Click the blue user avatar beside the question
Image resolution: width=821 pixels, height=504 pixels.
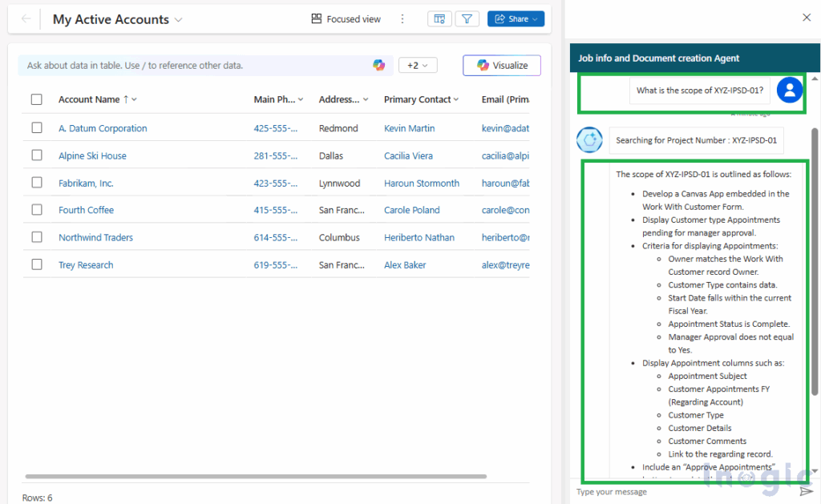(x=790, y=90)
